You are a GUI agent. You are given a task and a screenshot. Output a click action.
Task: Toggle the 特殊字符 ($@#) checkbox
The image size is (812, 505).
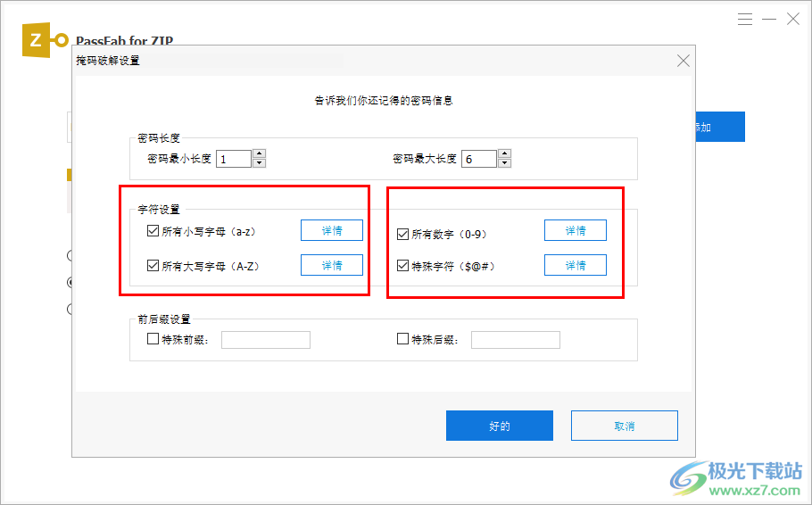(x=402, y=266)
